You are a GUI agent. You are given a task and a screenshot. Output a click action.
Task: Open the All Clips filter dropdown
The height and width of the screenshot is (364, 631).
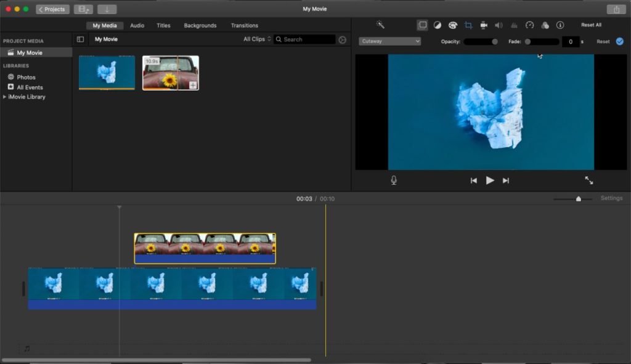pos(256,39)
